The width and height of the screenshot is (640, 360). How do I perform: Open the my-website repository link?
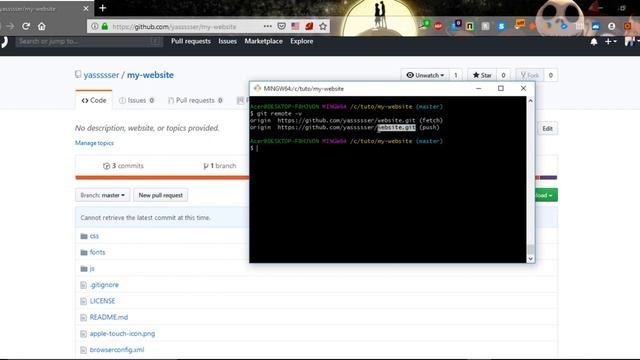point(150,75)
